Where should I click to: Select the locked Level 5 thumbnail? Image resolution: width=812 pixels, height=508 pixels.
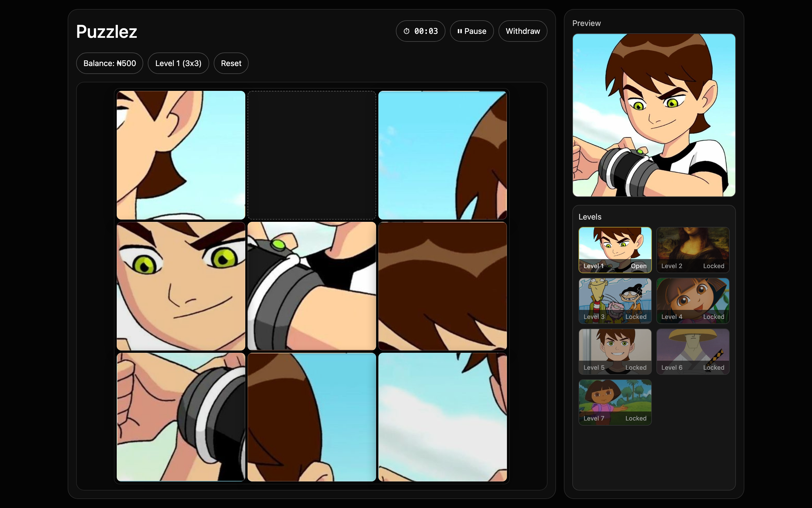click(615, 351)
